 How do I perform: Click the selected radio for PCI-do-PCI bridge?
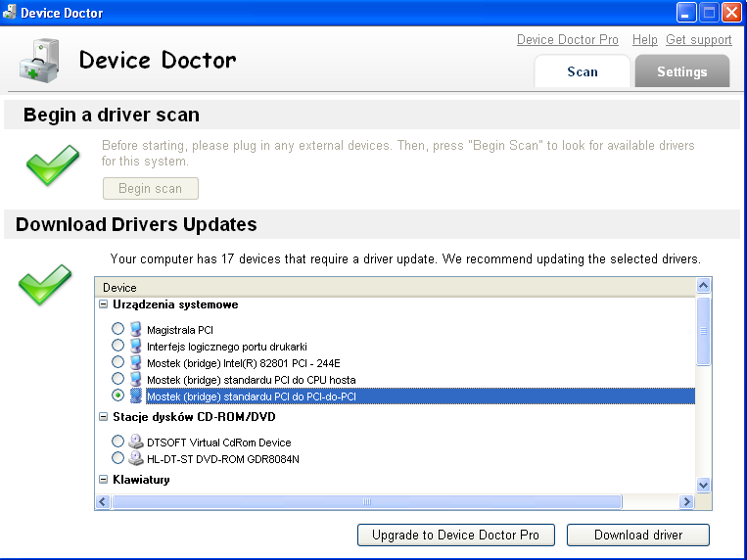pyautogui.click(x=117, y=396)
